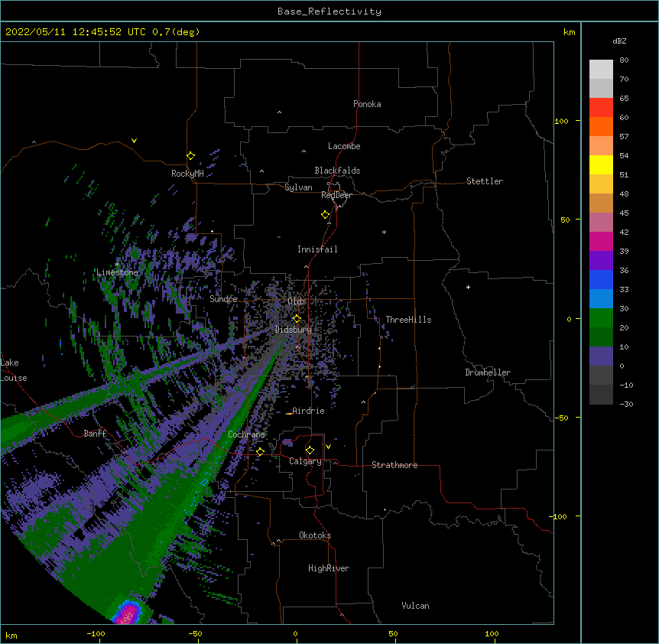Click the yellow V marker northwest of RockyMH
This screenshot has width=659, height=644.
134,141
